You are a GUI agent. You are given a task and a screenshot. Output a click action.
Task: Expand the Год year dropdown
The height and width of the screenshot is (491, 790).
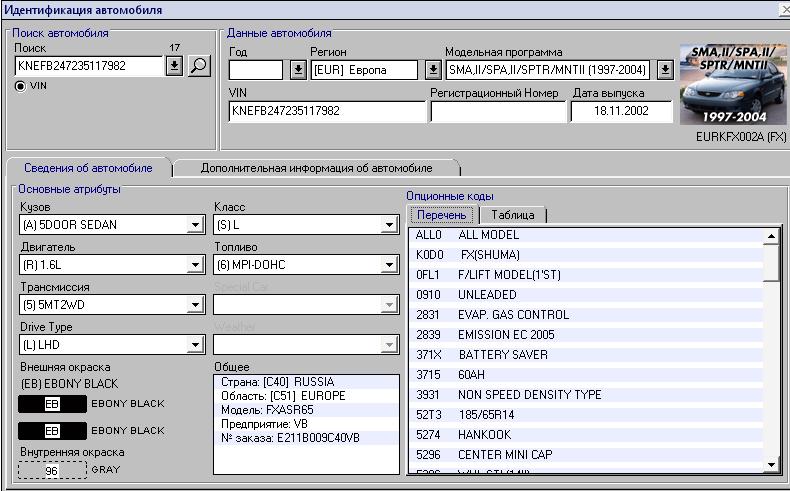point(298,70)
